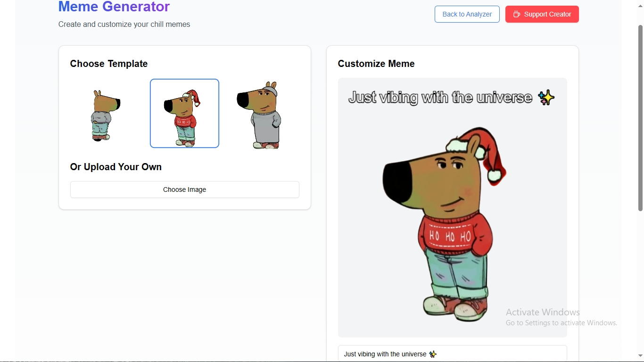
Task: Click the Meme Generator title heading
Action: pyautogui.click(x=114, y=7)
